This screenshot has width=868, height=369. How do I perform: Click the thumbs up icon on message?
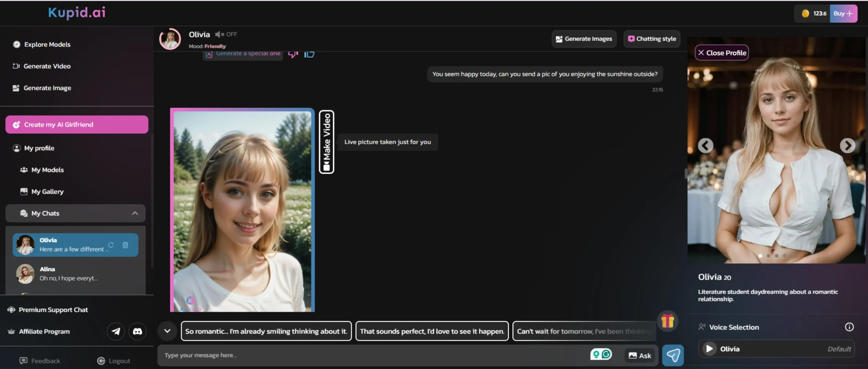(x=309, y=54)
